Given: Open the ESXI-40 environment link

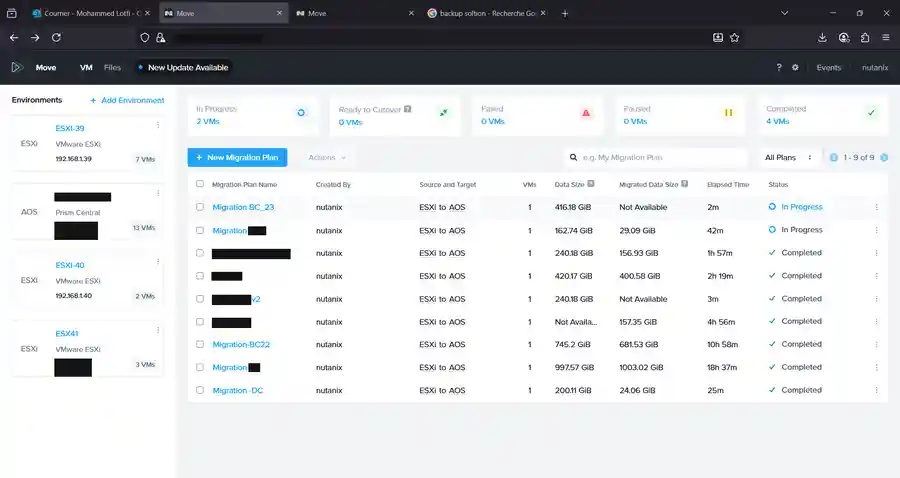Looking at the screenshot, I should 69,265.
